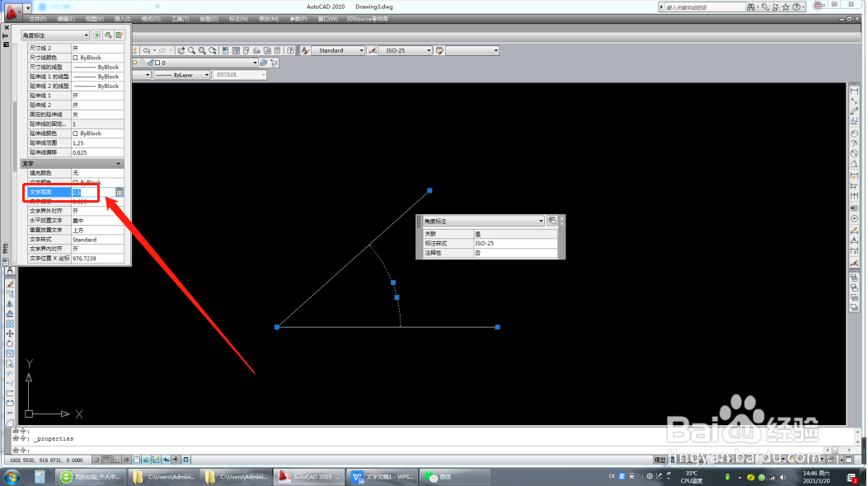Viewport: 868px width, 486px height.
Task: Click the Table Style icon in toolbar
Action: point(439,50)
